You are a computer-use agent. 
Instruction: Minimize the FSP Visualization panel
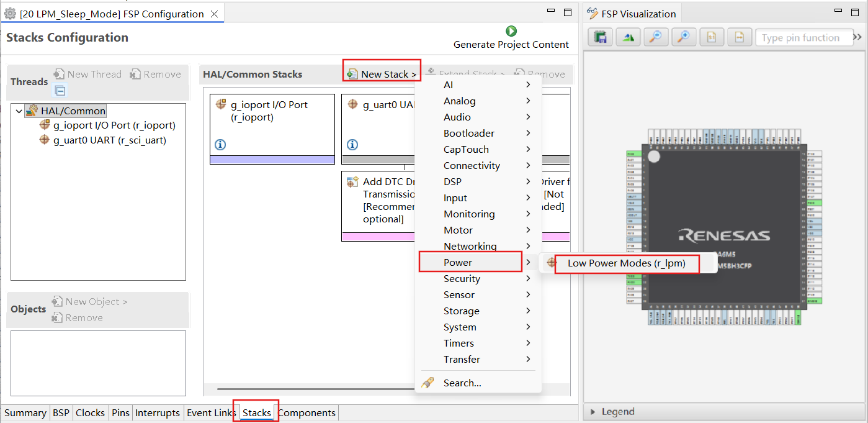(x=837, y=12)
